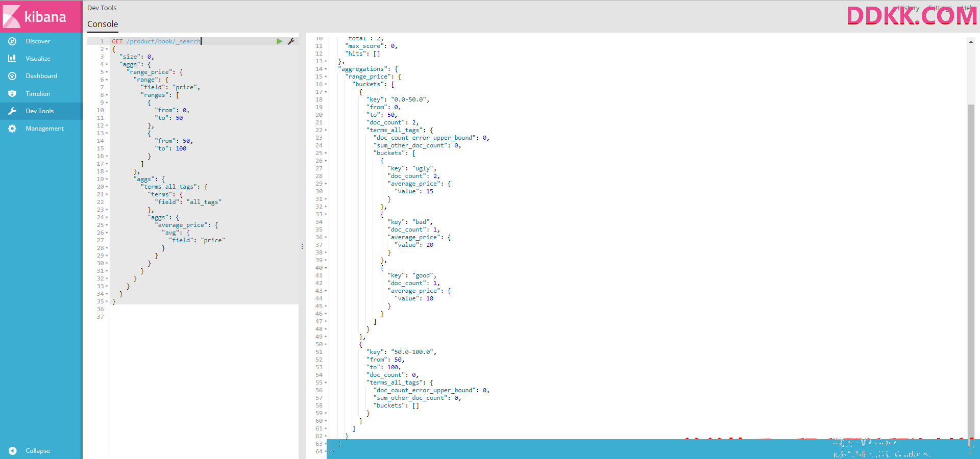Viewport: 980px width, 459px height.
Task: Fold "range" block at request line 6
Action: (107, 80)
